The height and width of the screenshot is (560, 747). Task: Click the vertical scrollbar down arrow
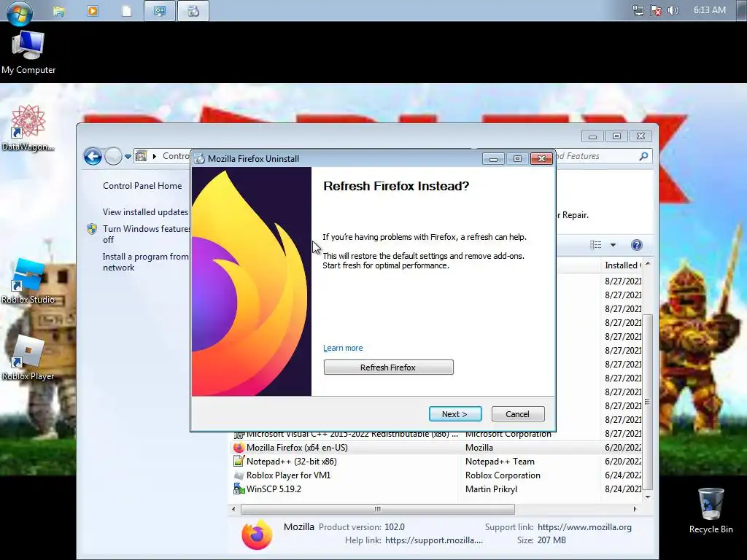[648, 497]
